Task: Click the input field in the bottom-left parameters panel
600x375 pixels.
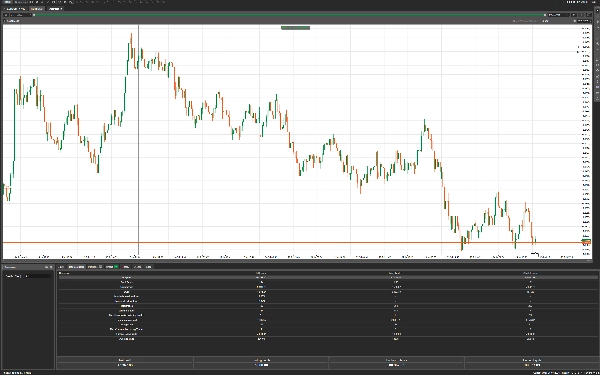Action: [x=38, y=276]
